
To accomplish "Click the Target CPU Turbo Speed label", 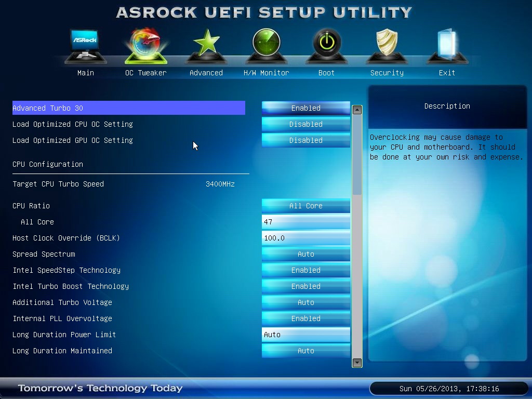I will [58, 184].
